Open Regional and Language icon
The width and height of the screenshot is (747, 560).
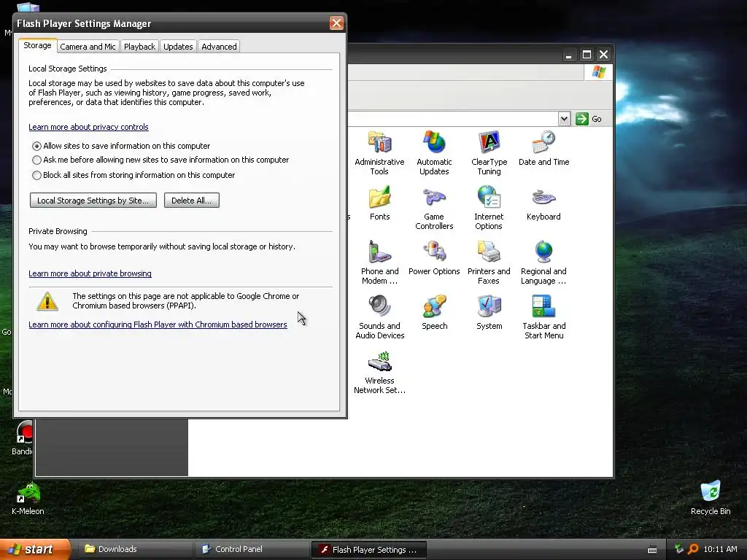[543, 262]
